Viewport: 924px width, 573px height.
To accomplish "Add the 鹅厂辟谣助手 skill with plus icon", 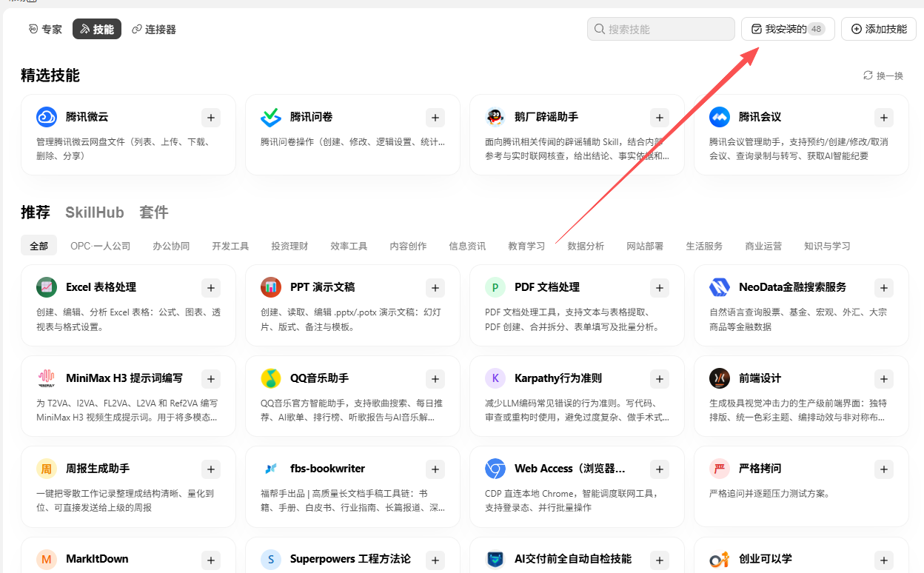I will tap(660, 117).
